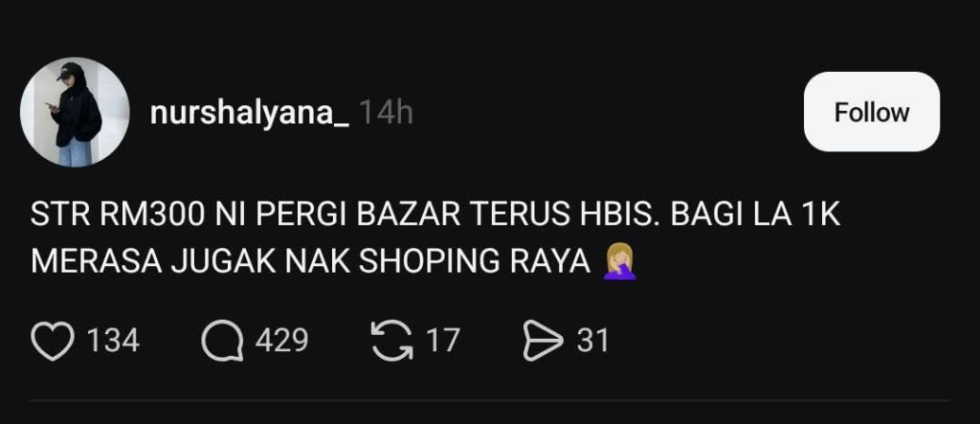Click the BAGI LA 1K phrase

(x=756, y=215)
